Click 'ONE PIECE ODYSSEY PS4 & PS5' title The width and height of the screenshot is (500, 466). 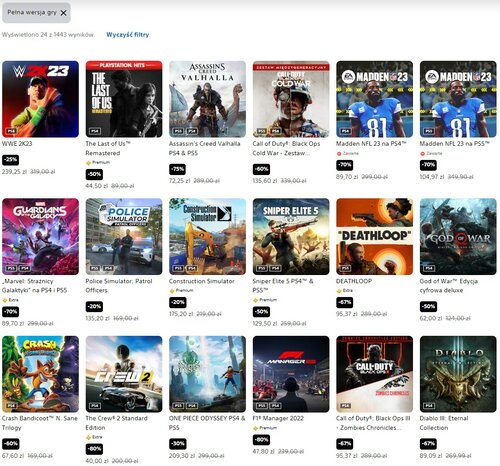click(x=207, y=423)
